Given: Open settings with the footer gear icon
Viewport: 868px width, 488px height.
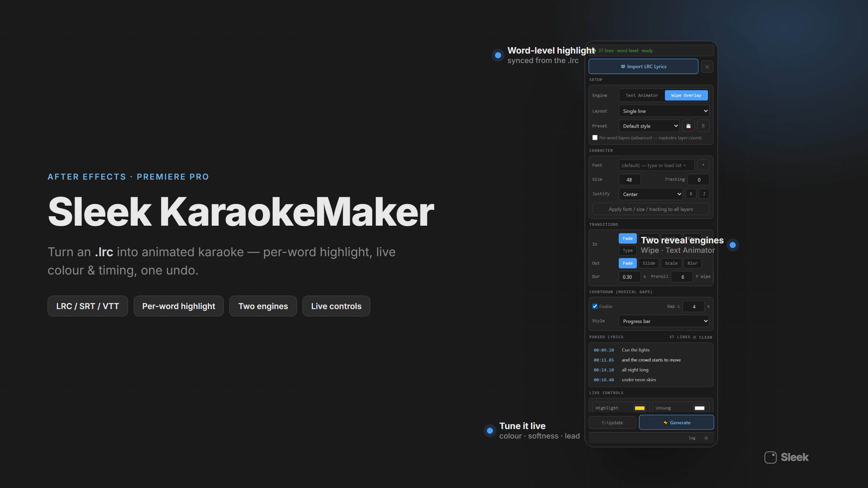Looking at the screenshot, I should coord(706,438).
